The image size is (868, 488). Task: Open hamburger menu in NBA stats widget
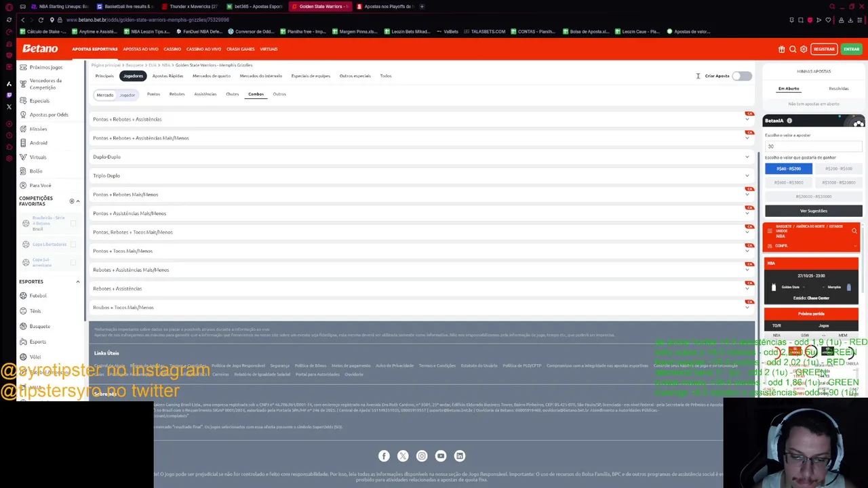pos(770,231)
